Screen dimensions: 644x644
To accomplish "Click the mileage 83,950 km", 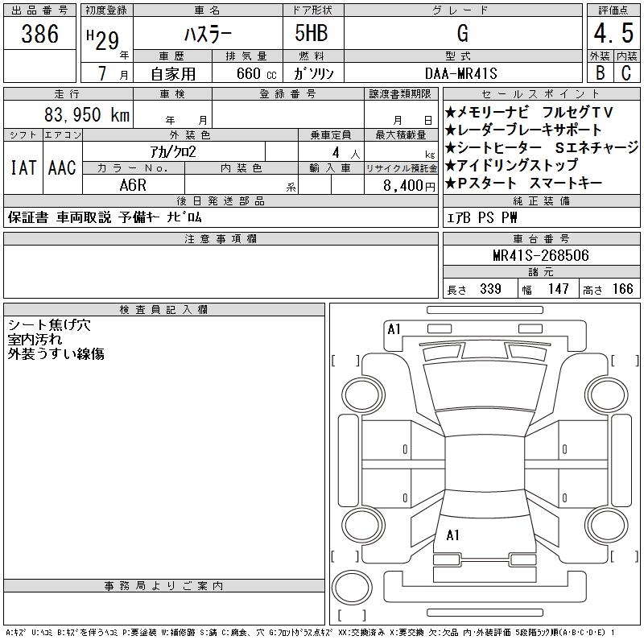I will [x=87, y=114].
